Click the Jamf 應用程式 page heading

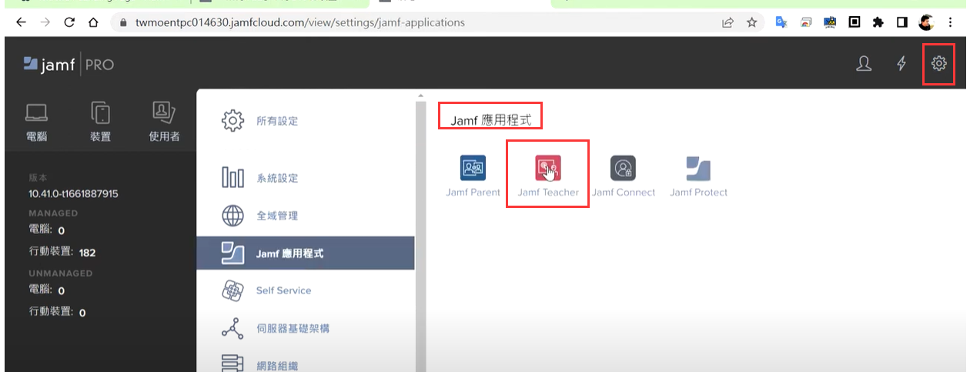490,121
